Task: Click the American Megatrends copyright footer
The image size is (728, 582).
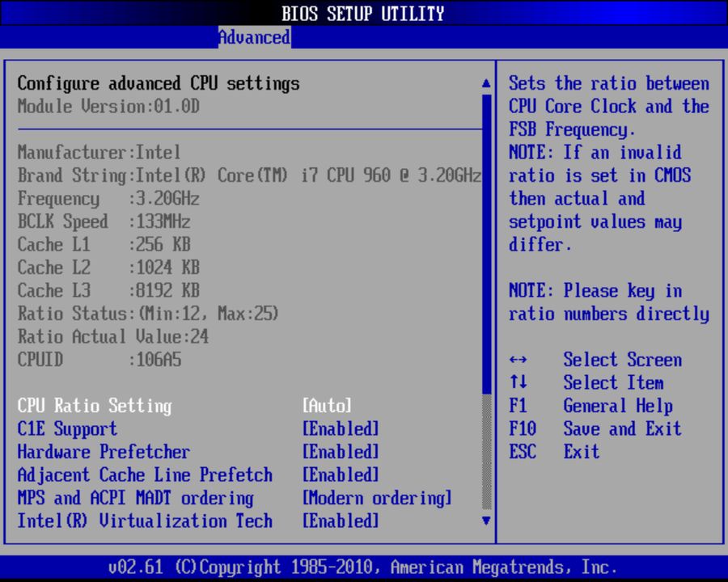Action: tap(363, 567)
